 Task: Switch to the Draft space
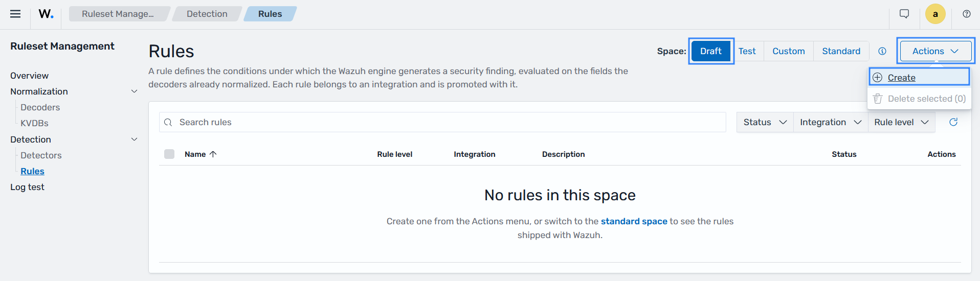[711, 51]
